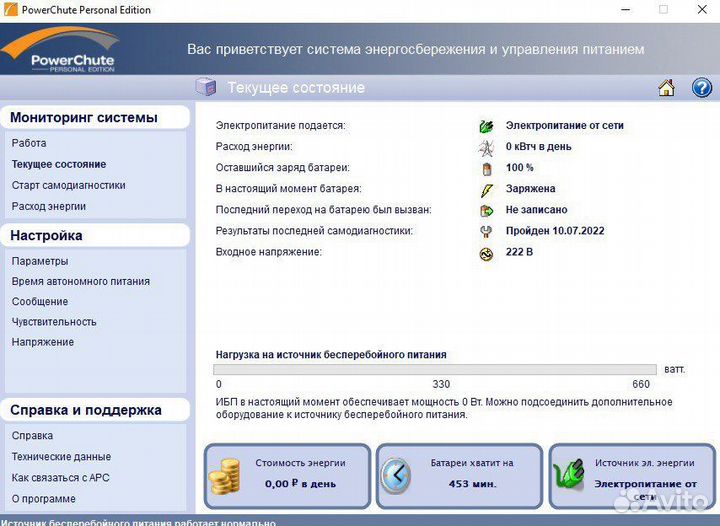720x526 pixels.
Task: Open the Сообщение settings page
Action: pyautogui.click(x=40, y=302)
